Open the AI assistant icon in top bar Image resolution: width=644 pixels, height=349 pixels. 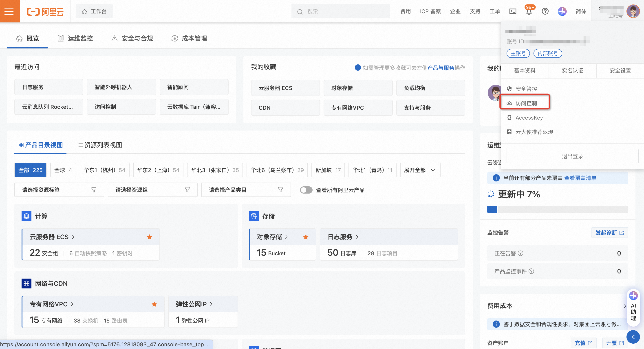[562, 11]
